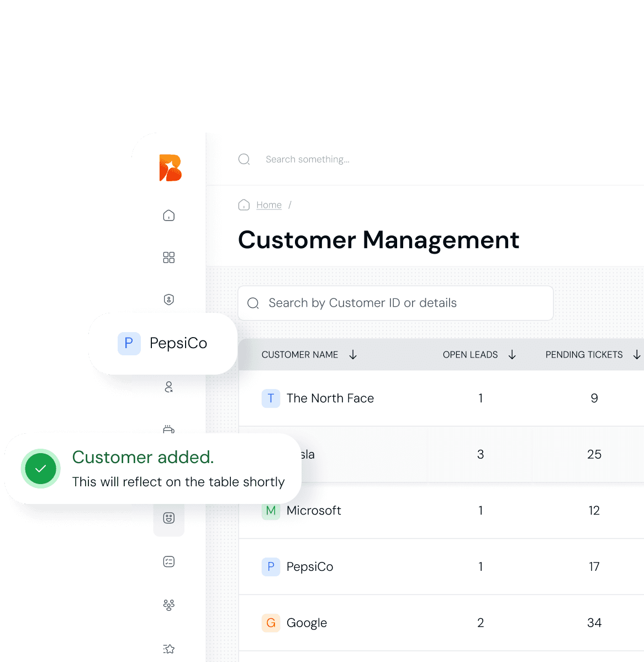This screenshot has width=644, height=662.
Task: Open the dashboard grid icon in sidebar
Action: (x=169, y=258)
